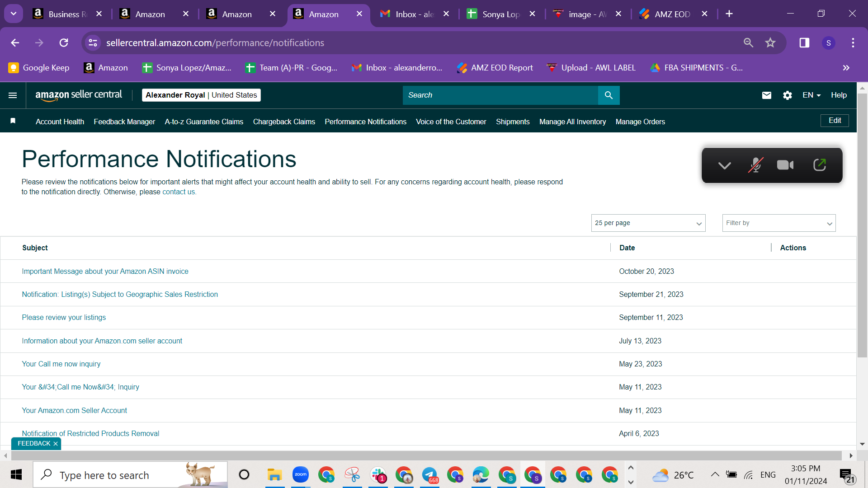The width and height of the screenshot is (868, 488).
Task: Open the Cortana circle icon in taskbar
Action: [x=244, y=474]
